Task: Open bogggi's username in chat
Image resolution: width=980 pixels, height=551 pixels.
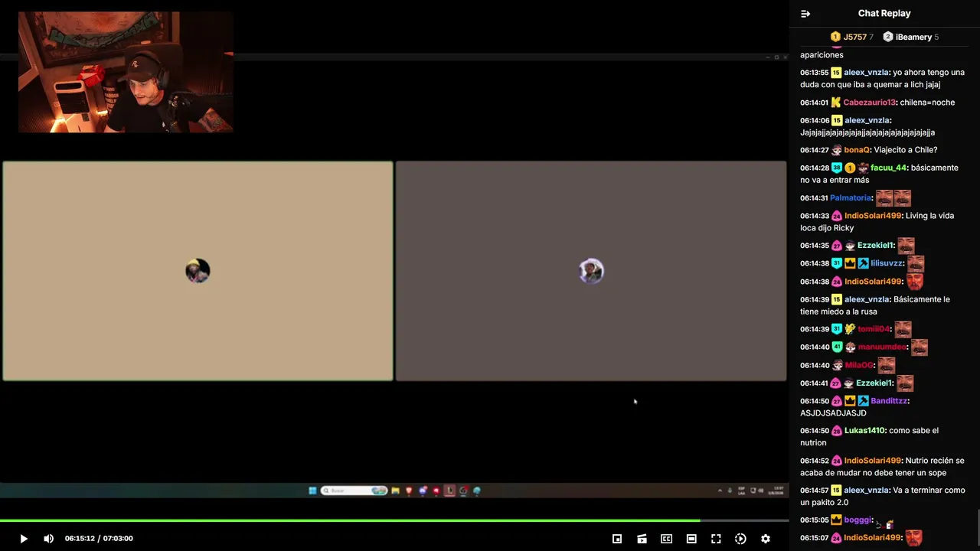Action: (858, 520)
